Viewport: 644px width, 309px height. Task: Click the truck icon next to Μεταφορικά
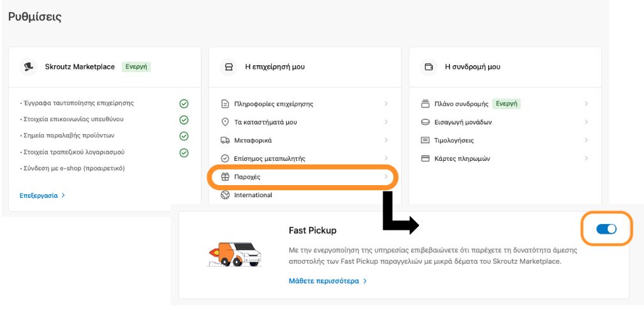point(224,140)
